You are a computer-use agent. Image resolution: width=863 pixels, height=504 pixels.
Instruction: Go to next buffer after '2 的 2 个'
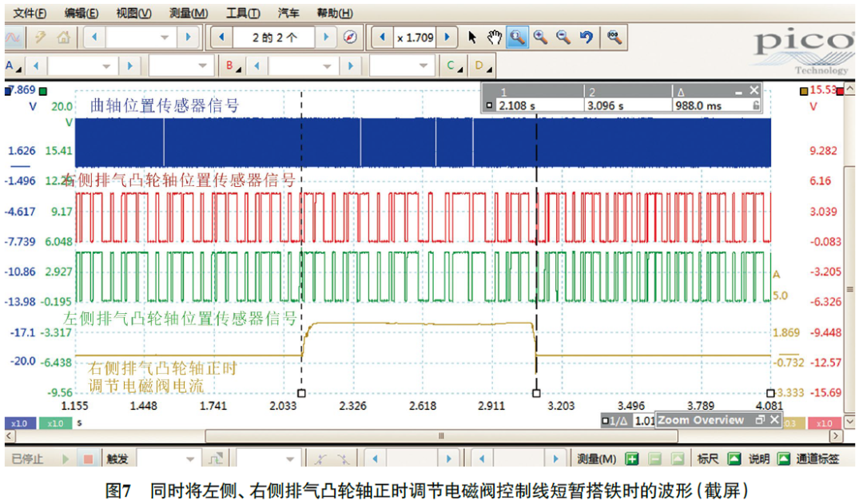(x=326, y=38)
